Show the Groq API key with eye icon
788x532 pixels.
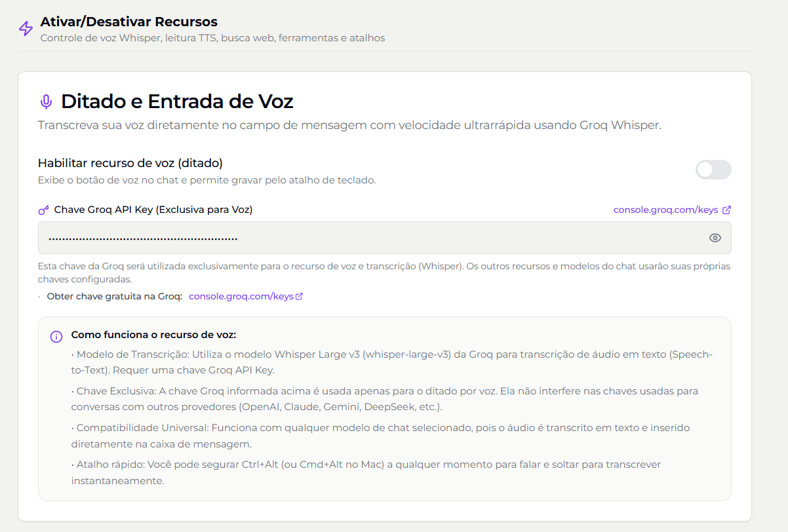(715, 238)
